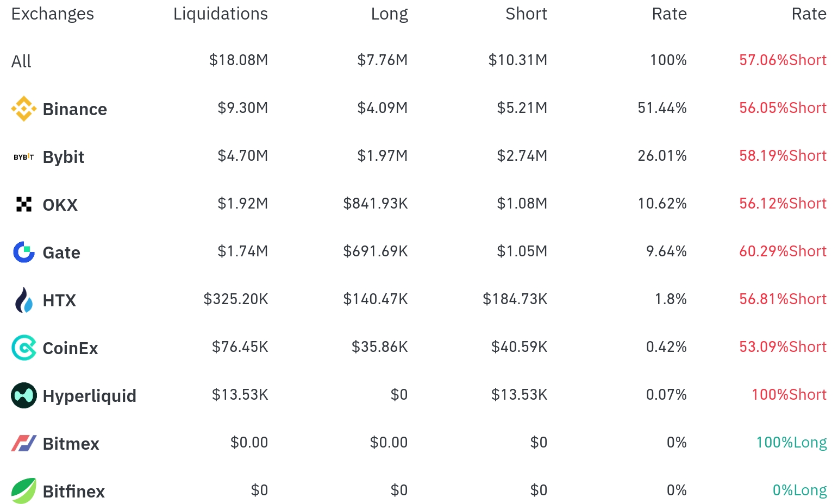Click the 57.06%Short rate value

(x=783, y=60)
